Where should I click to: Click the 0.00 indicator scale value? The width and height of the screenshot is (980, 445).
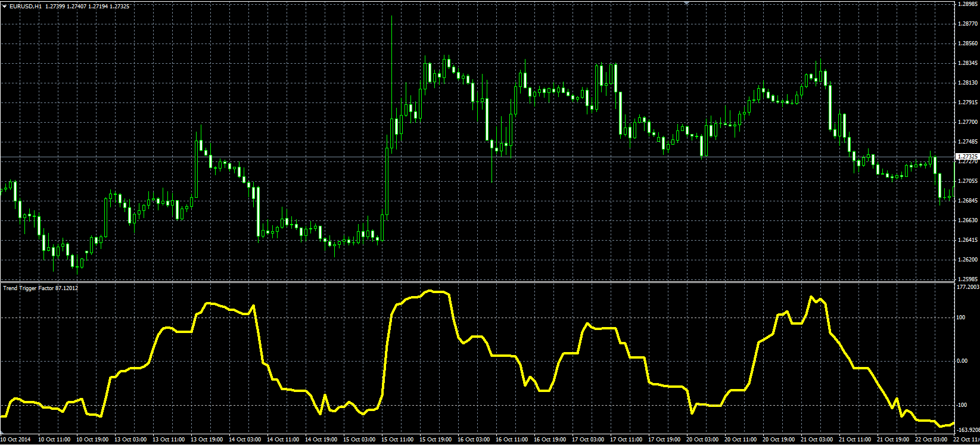(962, 361)
